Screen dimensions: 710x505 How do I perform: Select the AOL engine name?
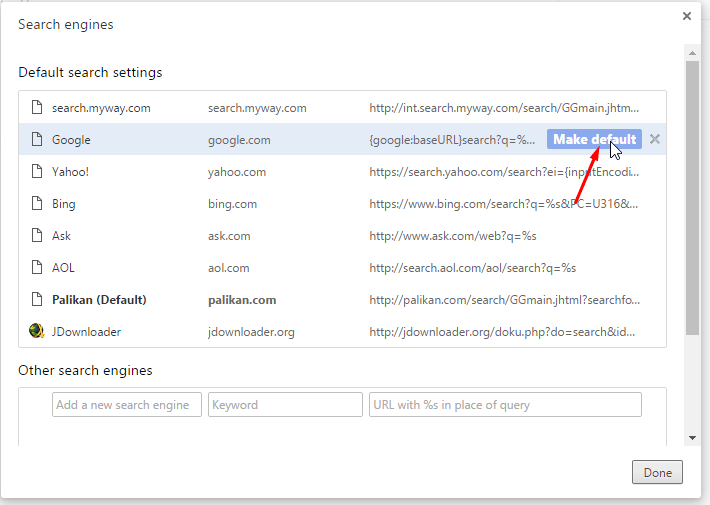63,268
